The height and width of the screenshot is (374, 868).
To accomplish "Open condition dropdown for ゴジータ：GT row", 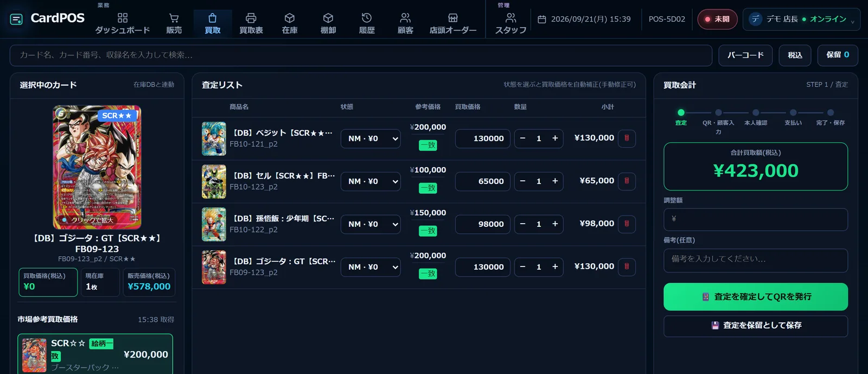I will 371,267.
